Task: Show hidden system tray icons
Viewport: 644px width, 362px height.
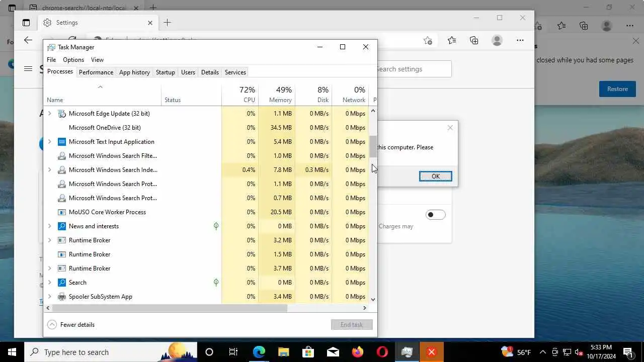Action: pyautogui.click(x=542, y=352)
